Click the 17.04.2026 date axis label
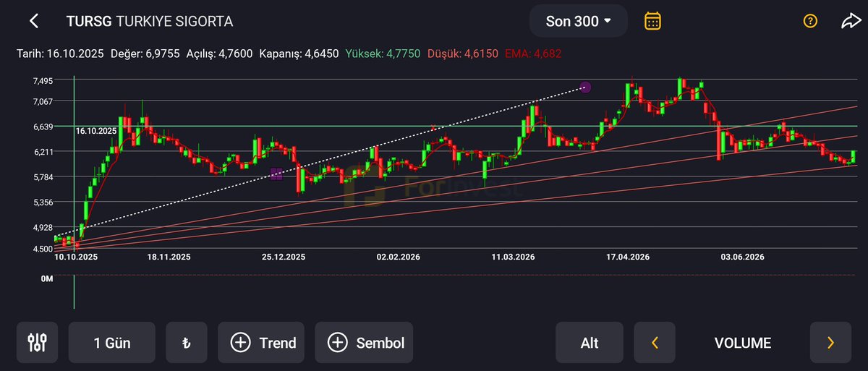The image size is (868, 371). click(628, 257)
